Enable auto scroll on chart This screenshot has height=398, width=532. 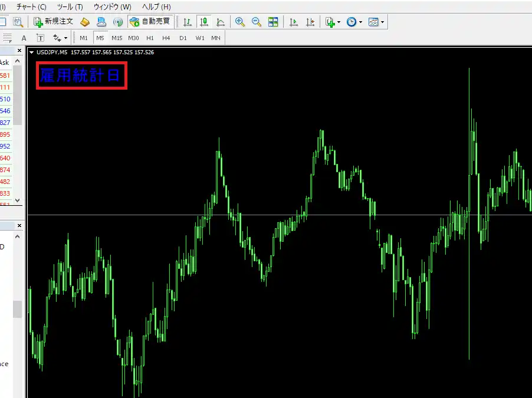294,22
